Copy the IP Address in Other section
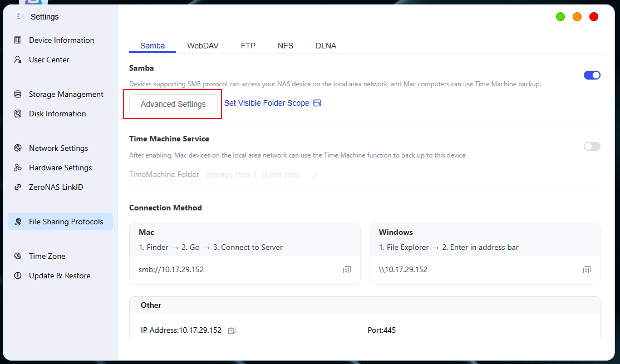Viewport: 620px width, 364px height. coord(232,330)
